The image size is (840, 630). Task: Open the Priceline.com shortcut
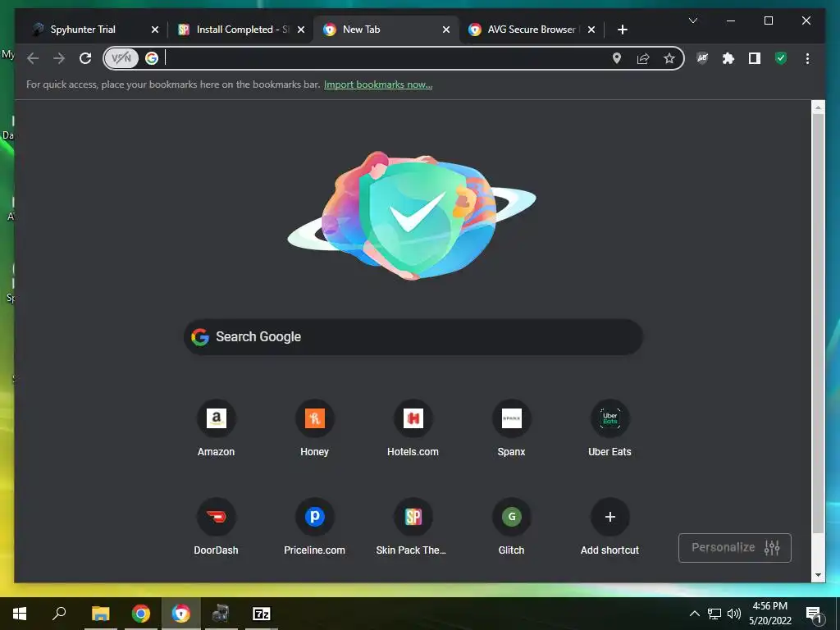(314, 517)
